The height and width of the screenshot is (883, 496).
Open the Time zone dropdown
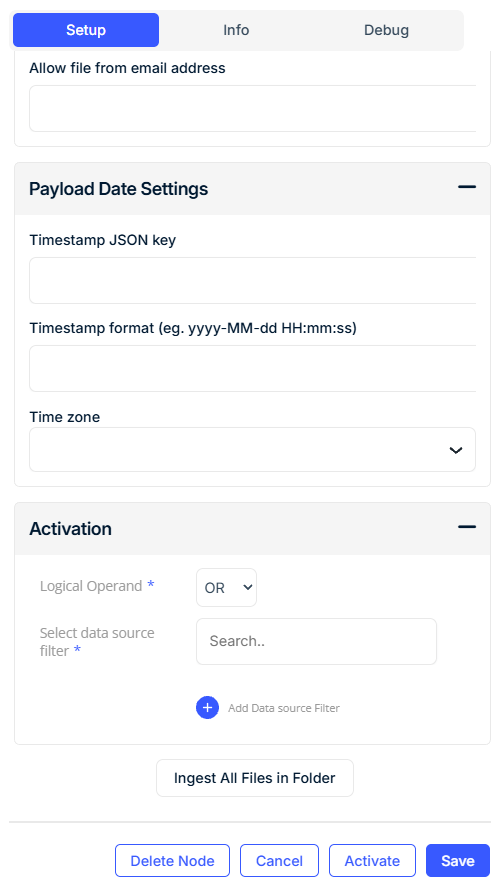coord(252,449)
